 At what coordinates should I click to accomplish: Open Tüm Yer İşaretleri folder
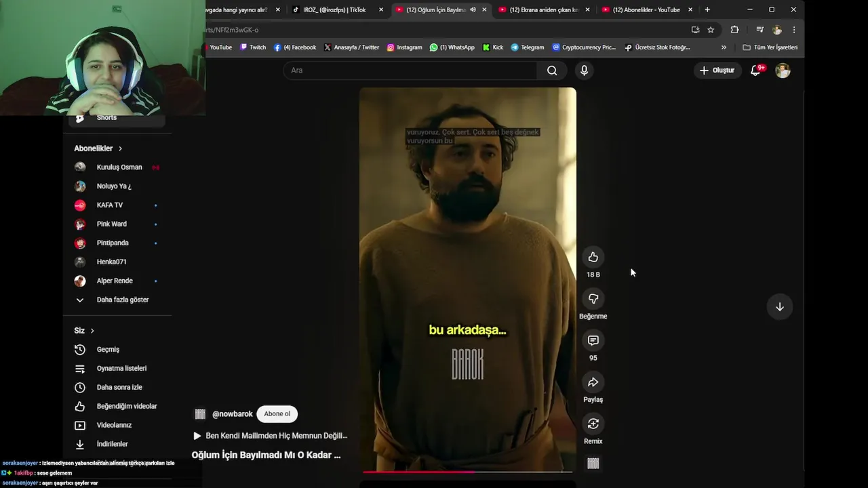click(x=770, y=47)
